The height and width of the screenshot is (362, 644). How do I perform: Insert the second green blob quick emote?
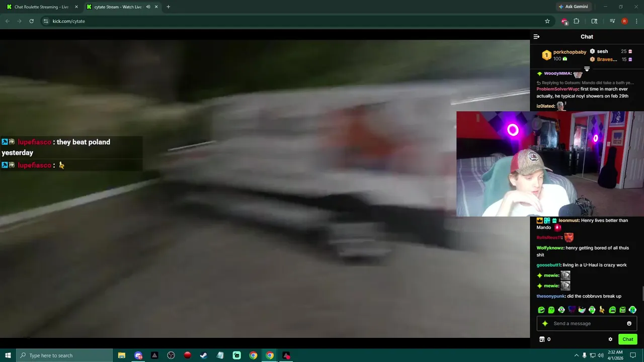click(x=551, y=310)
